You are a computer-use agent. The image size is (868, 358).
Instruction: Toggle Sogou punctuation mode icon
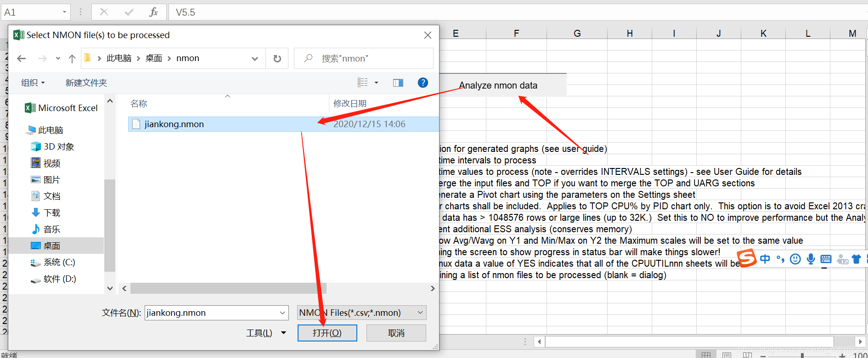tap(780, 259)
